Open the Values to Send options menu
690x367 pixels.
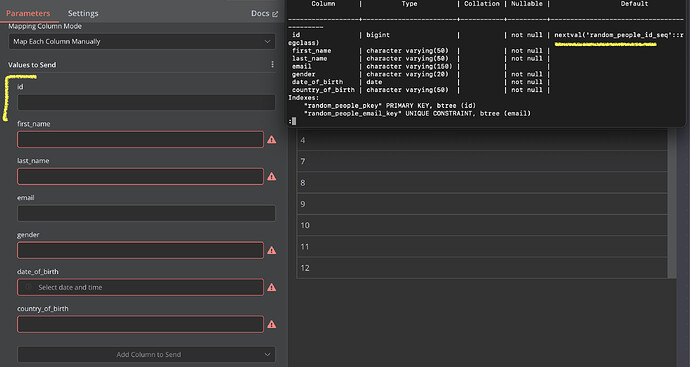272,65
